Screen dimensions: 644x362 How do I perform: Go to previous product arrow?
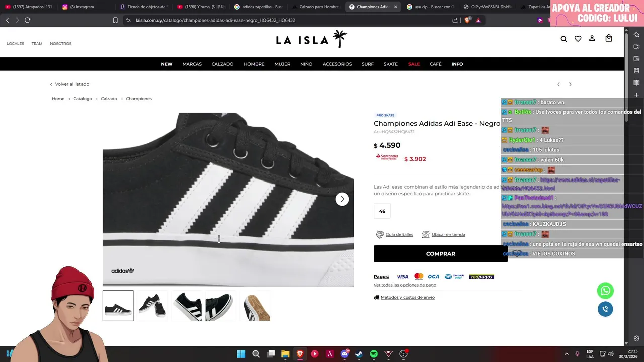click(x=558, y=84)
